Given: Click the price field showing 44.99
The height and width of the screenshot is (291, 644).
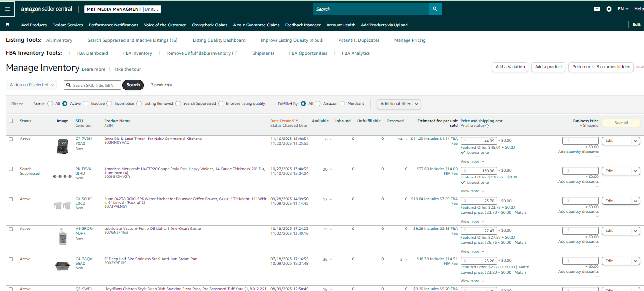Looking at the screenshot, I should click(x=479, y=141).
